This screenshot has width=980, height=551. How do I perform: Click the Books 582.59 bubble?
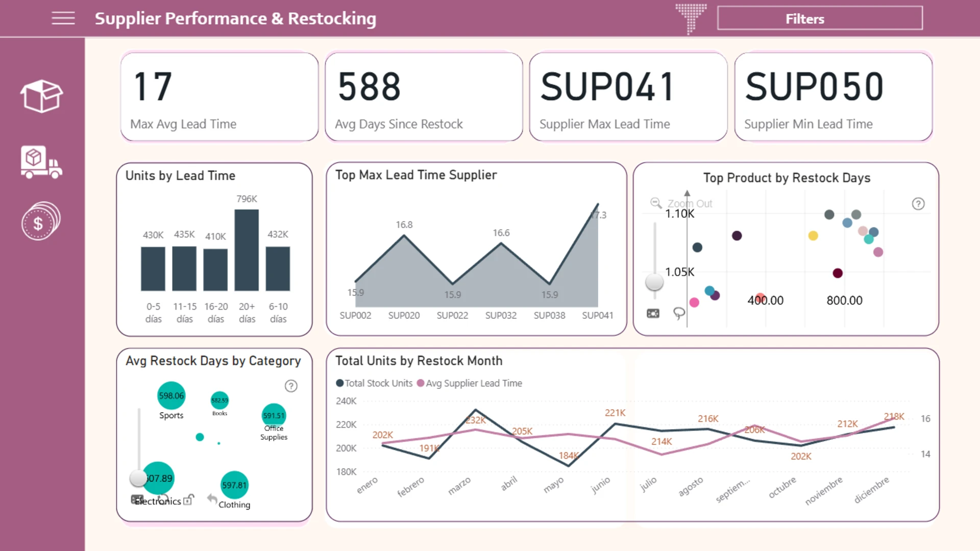coord(219,400)
